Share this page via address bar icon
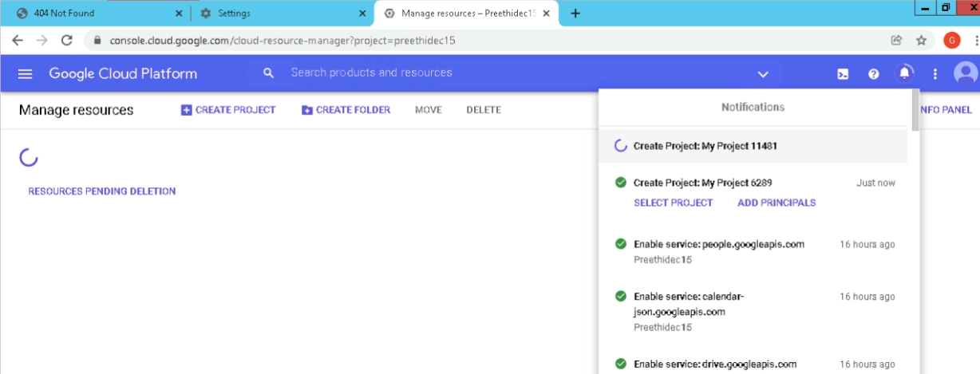Screen dimensions: 980x374 click(x=896, y=40)
